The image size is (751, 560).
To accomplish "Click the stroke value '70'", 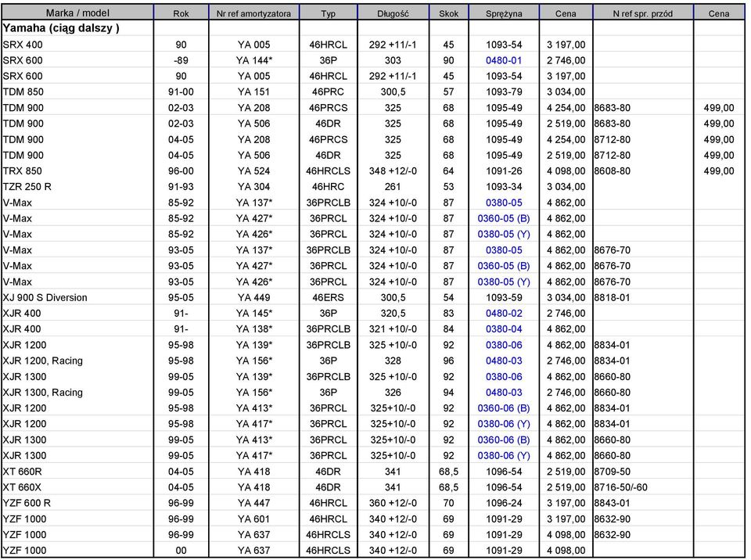I will point(448,503).
